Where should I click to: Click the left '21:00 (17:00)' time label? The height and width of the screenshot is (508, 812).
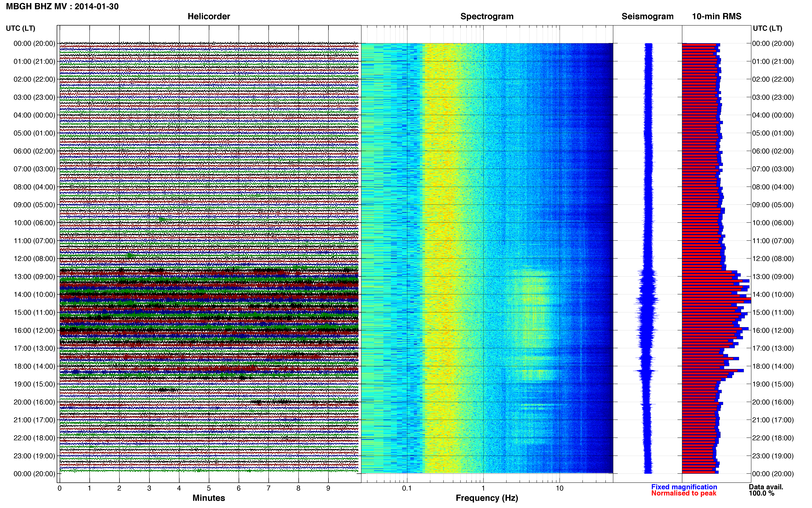point(34,420)
